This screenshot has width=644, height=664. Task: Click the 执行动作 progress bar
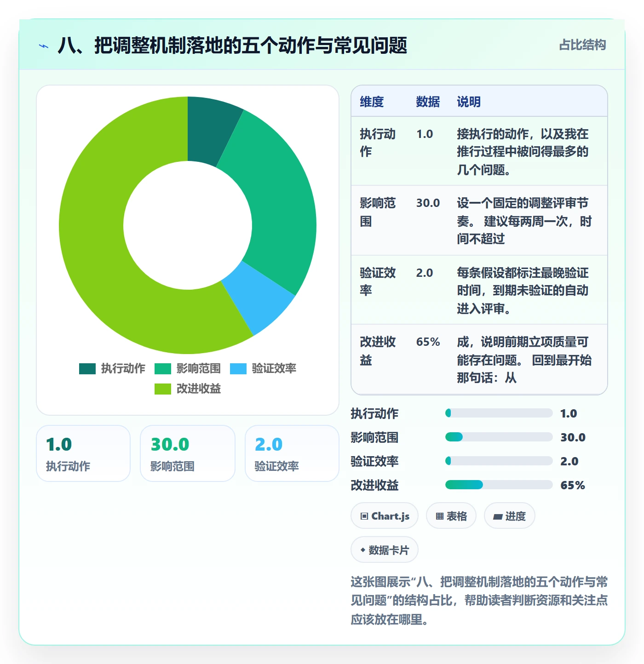pos(499,413)
